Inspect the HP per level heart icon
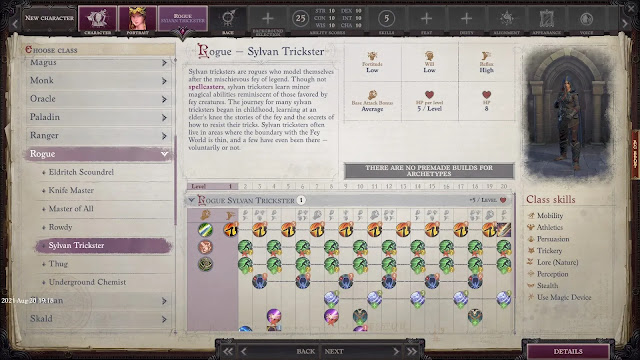This screenshot has width=640, height=360. (429, 95)
